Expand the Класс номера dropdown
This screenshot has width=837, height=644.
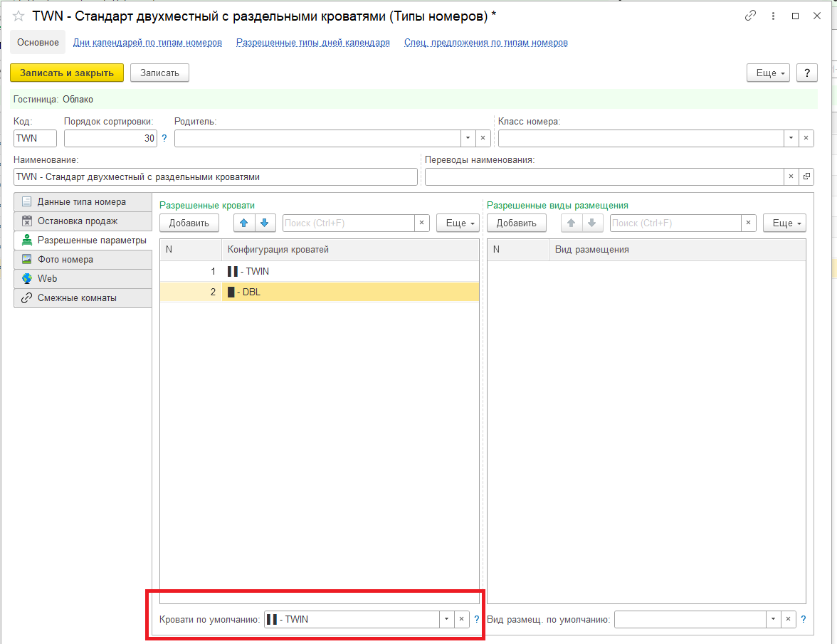pos(791,138)
